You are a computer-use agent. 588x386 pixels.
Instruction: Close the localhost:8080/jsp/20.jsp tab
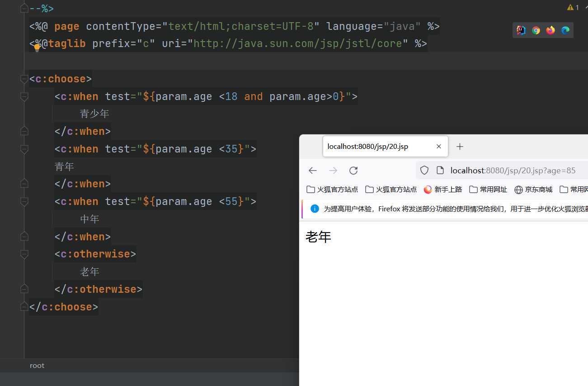tap(438, 147)
